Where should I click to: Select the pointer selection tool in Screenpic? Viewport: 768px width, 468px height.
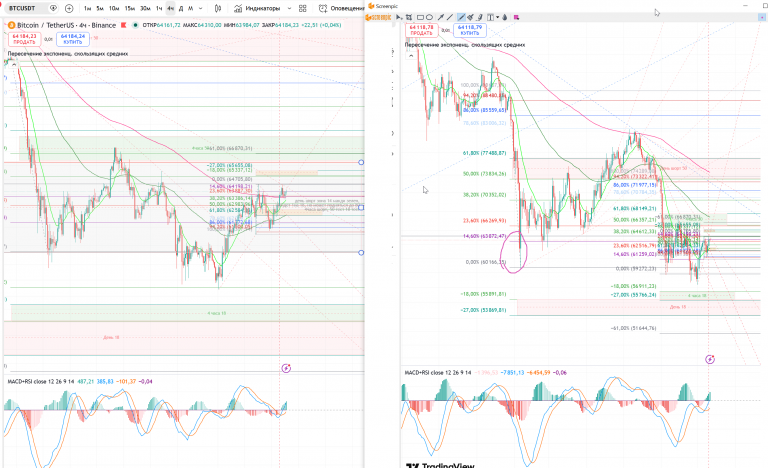tap(399, 17)
